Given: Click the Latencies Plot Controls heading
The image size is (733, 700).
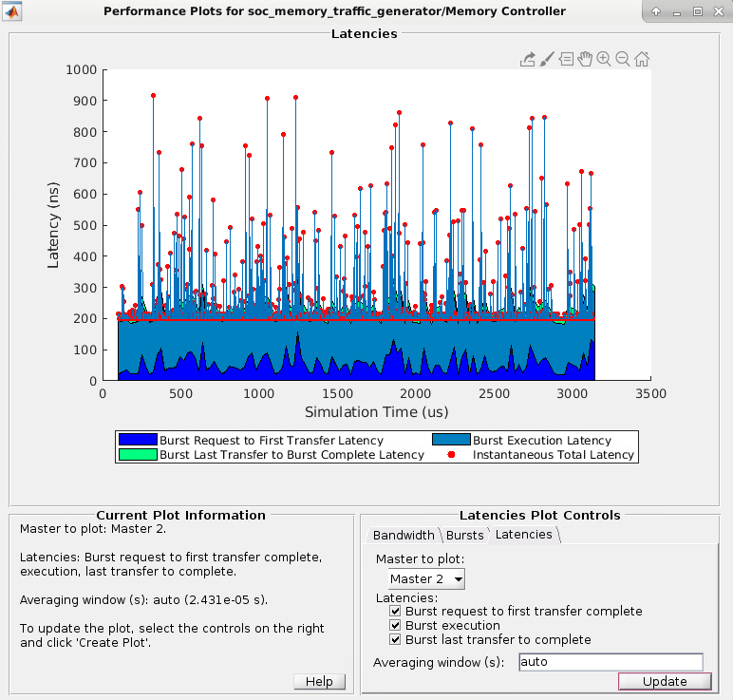Looking at the screenshot, I should [540, 515].
